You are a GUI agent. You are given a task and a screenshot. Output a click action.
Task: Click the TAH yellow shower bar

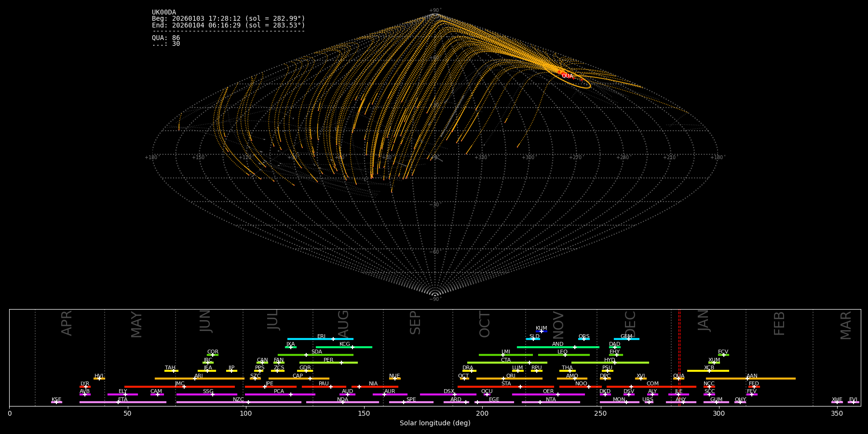pyautogui.click(x=171, y=371)
